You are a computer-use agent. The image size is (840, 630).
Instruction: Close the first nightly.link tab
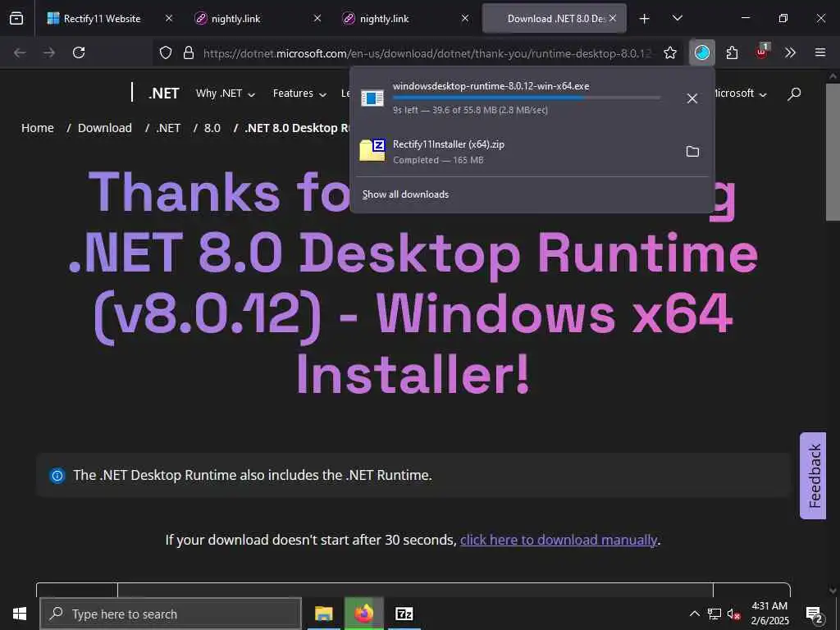(x=317, y=18)
